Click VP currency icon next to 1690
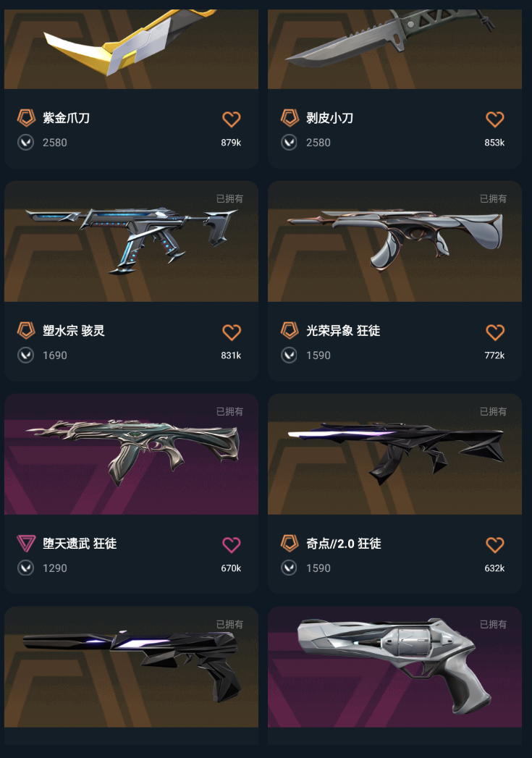 pyautogui.click(x=25, y=355)
